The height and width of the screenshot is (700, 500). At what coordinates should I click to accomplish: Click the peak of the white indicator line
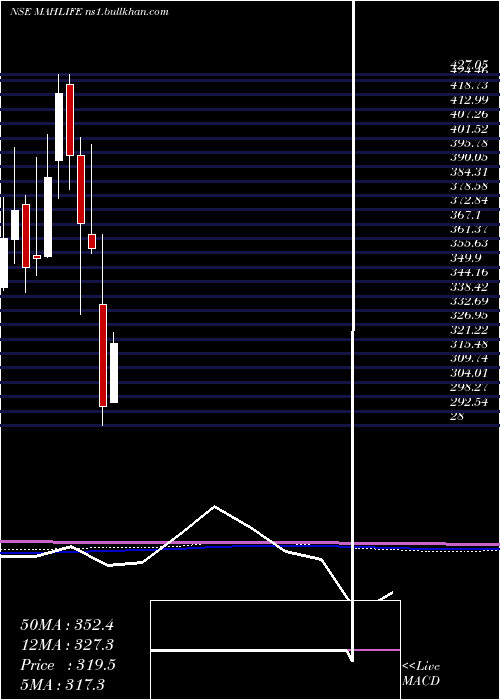tap(215, 506)
